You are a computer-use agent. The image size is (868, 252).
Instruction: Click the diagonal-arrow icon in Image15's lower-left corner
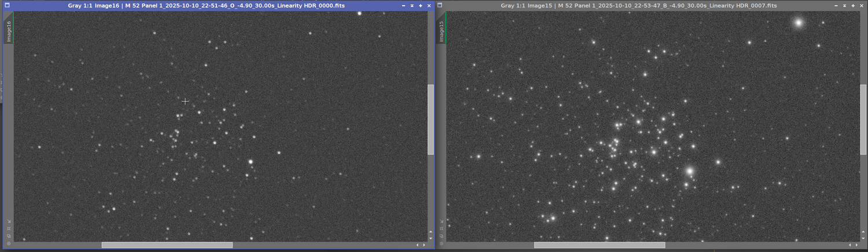442,221
